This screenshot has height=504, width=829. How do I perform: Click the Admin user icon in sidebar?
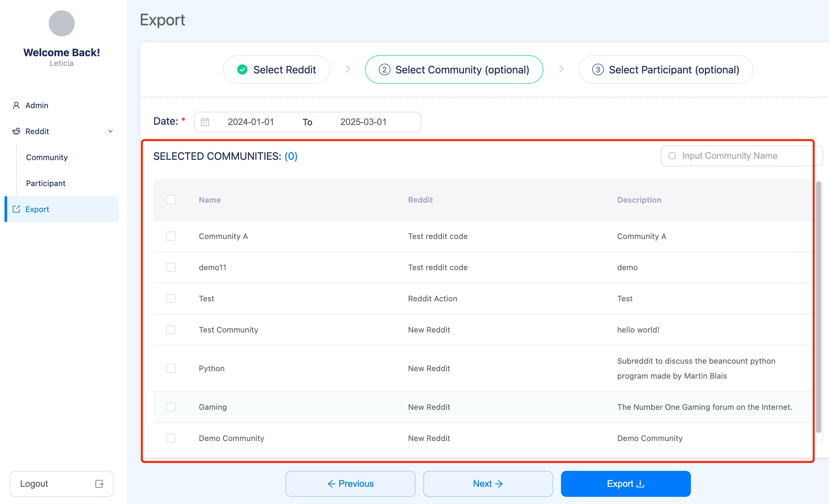pos(16,105)
